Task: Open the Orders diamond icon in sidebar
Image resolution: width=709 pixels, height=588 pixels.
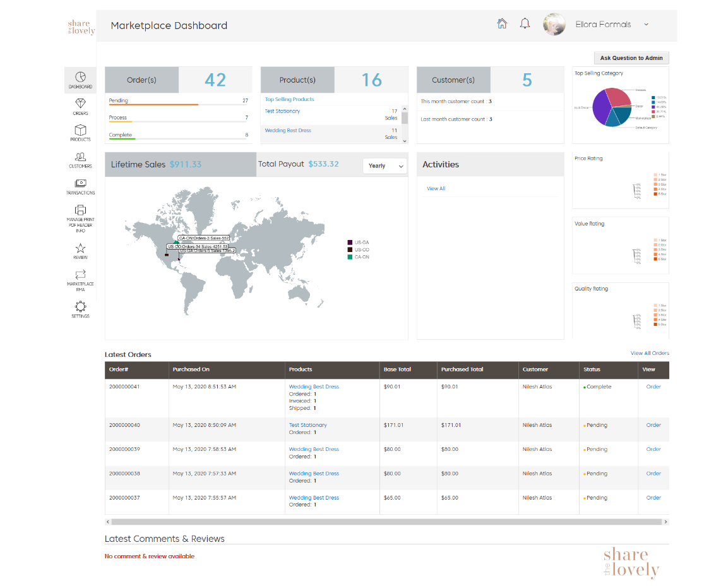Action: click(80, 104)
